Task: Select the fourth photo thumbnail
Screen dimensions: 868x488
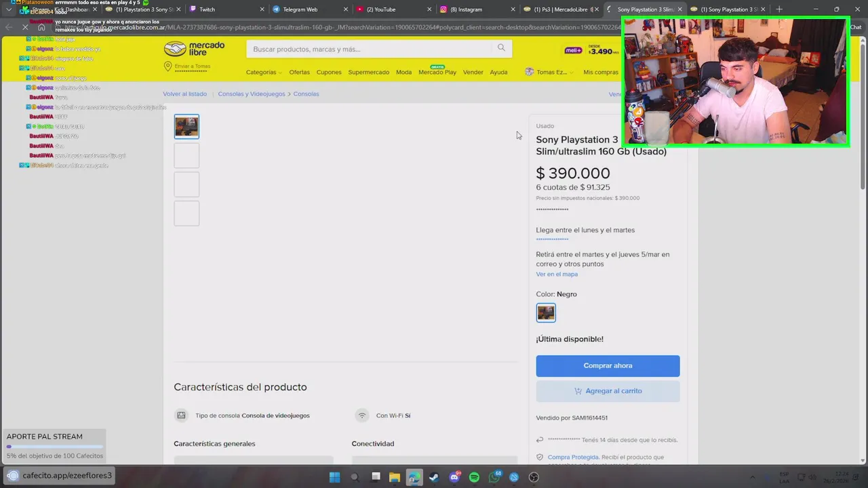Action: pos(186,213)
